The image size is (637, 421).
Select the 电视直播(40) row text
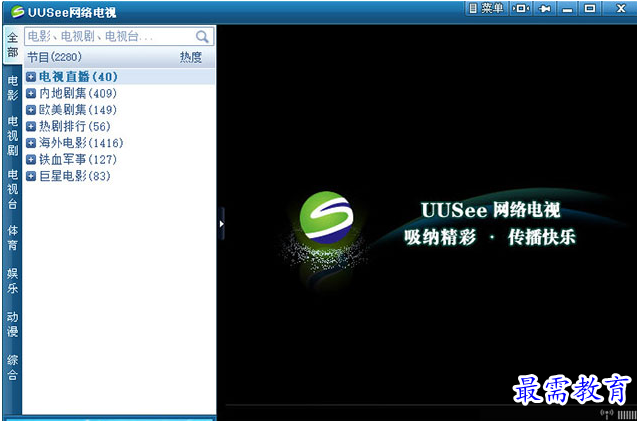coord(78,76)
